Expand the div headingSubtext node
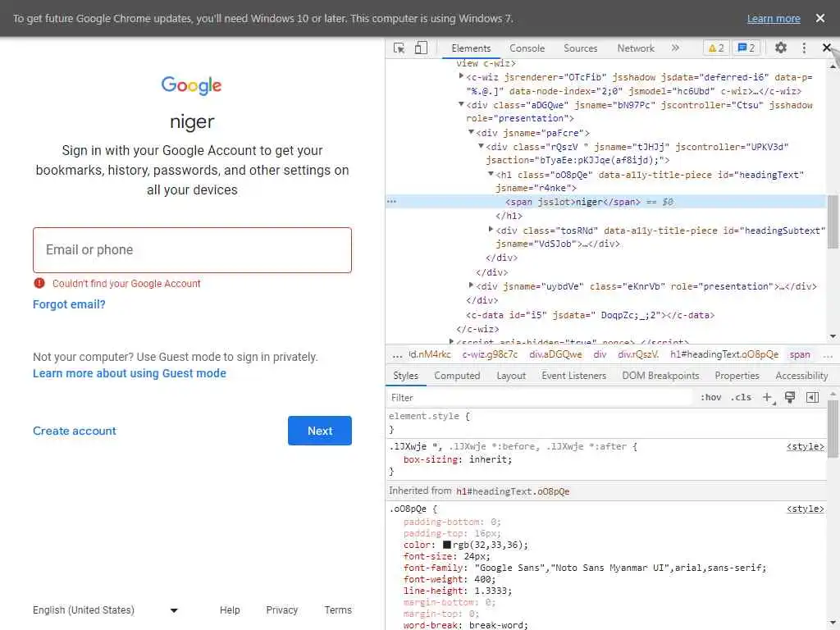The width and height of the screenshot is (840, 630). point(491,230)
